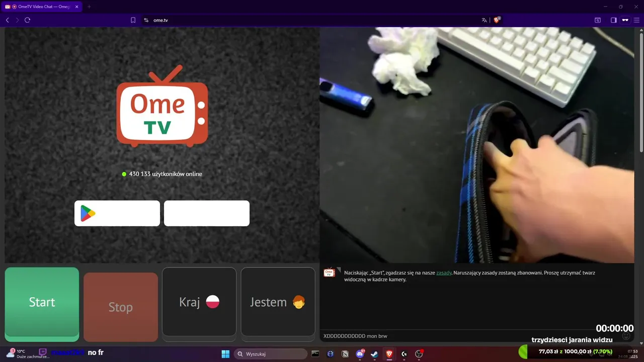Open a new browser tab
The height and width of the screenshot is (362, 644).
[89, 7]
